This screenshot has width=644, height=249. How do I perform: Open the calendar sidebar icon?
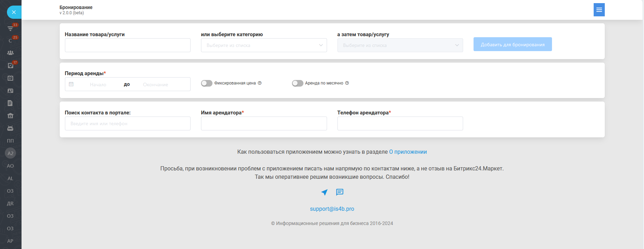click(10, 78)
